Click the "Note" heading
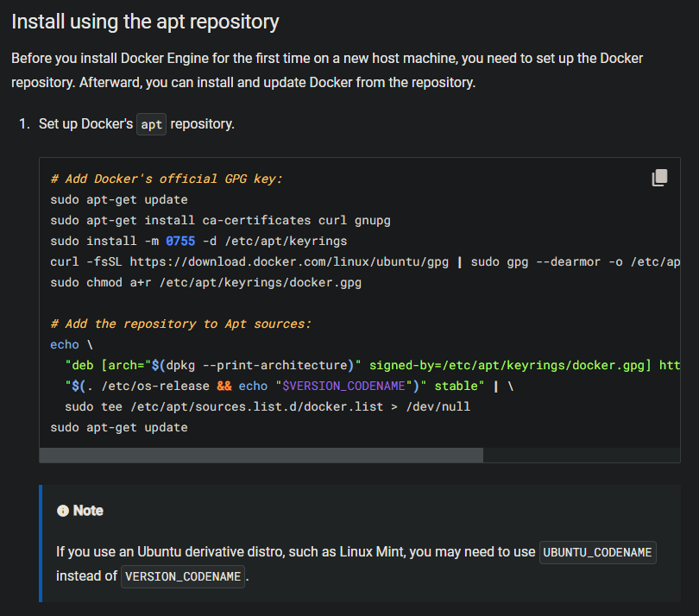 point(88,511)
